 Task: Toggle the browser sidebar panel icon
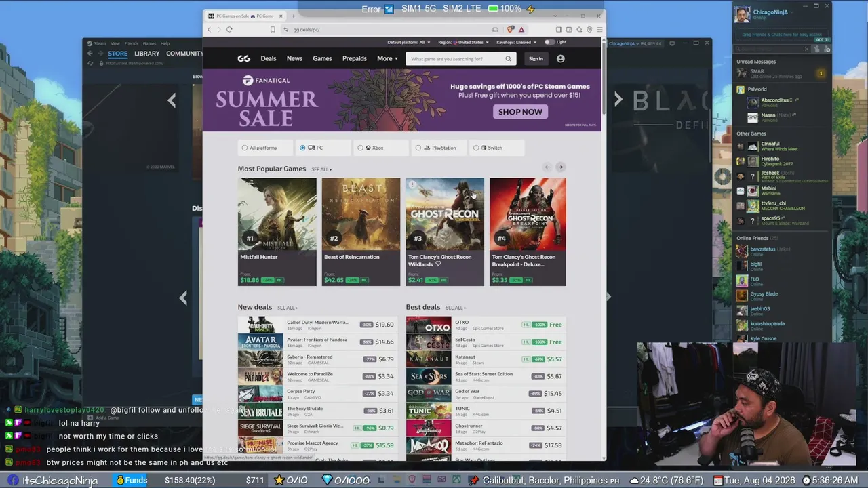click(x=559, y=30)
